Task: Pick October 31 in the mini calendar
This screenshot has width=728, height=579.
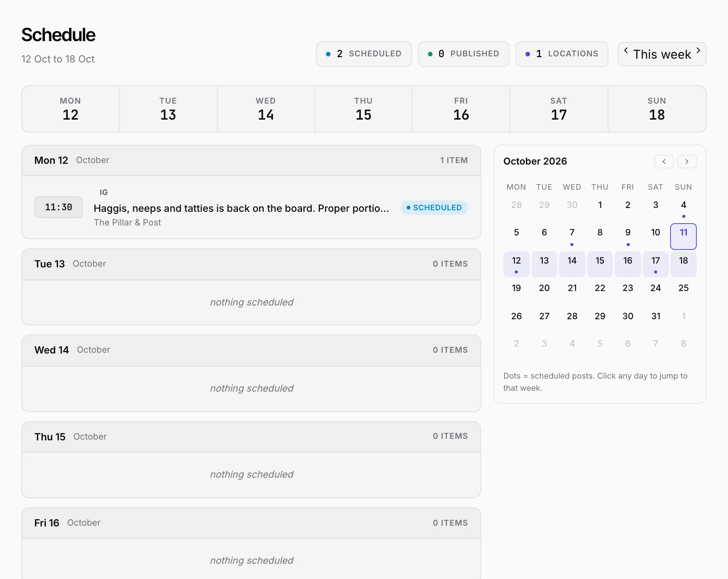Action: (x=656, y=320)
